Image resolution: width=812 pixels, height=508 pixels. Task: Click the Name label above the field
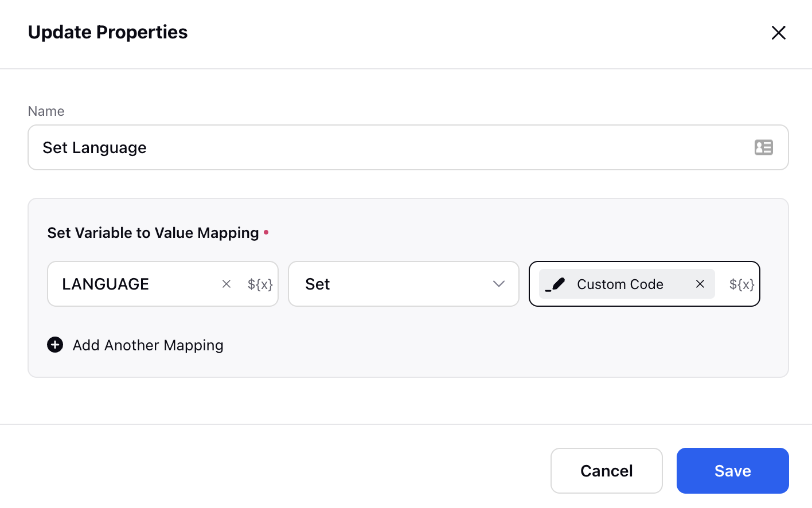(46, 111)
